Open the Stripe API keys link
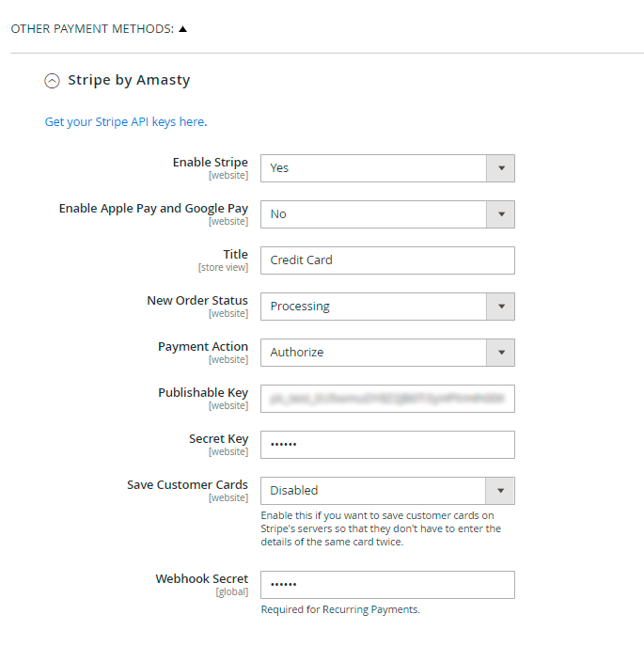 [124, 122]
